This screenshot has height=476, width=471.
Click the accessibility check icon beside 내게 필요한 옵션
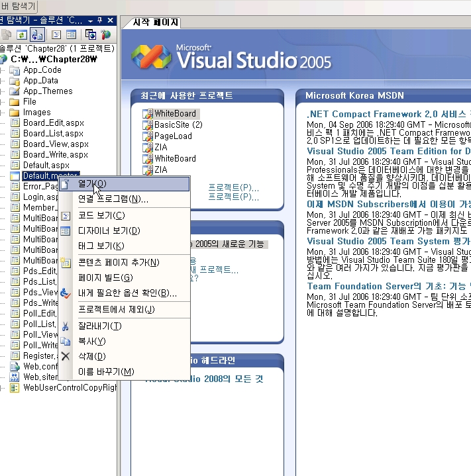[66, 293]
